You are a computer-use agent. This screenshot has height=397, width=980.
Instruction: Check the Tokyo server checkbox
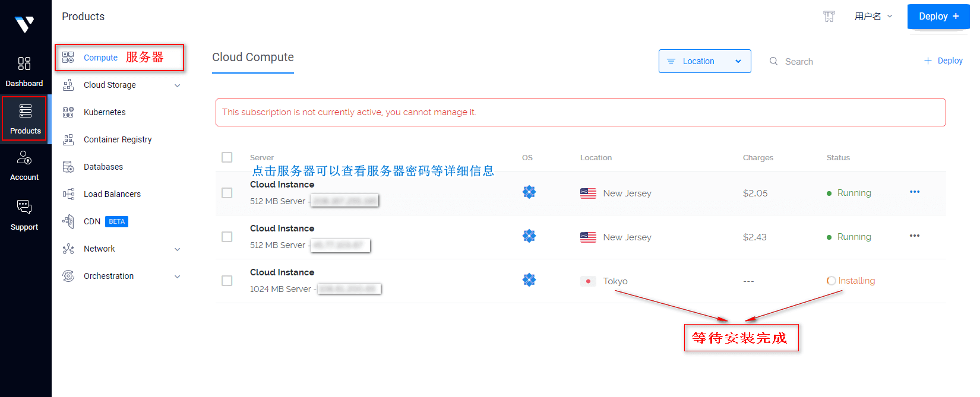[227, 281]
